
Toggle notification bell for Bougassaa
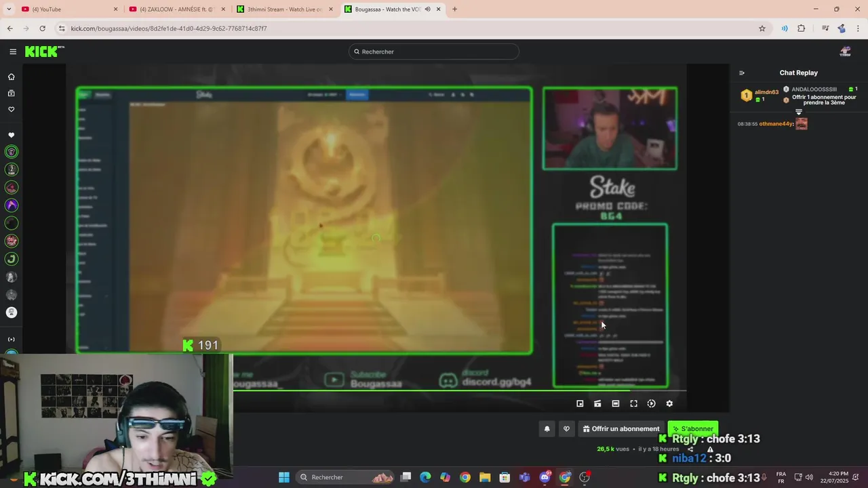pyautogui.click(x=547, y=429)
